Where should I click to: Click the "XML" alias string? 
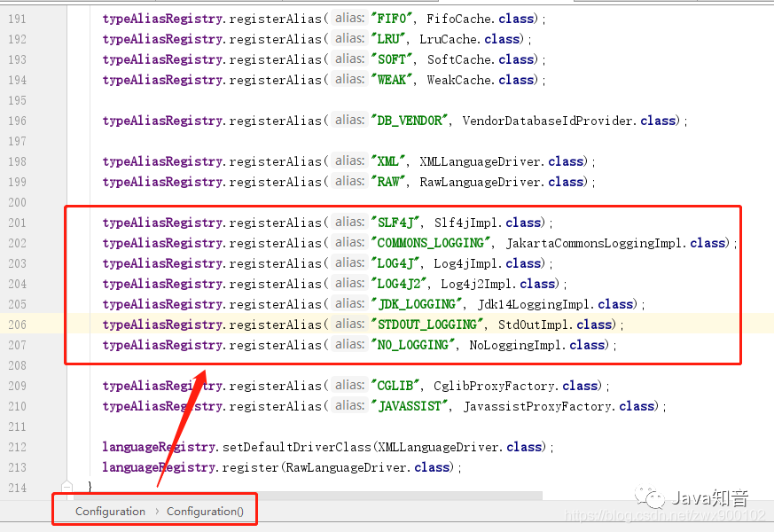click(x=388, y=161)
